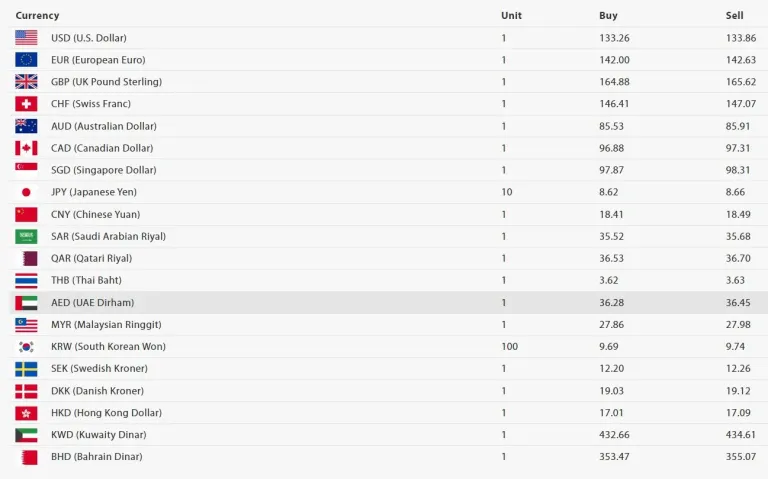Click the Sell column header

point(734,16)
